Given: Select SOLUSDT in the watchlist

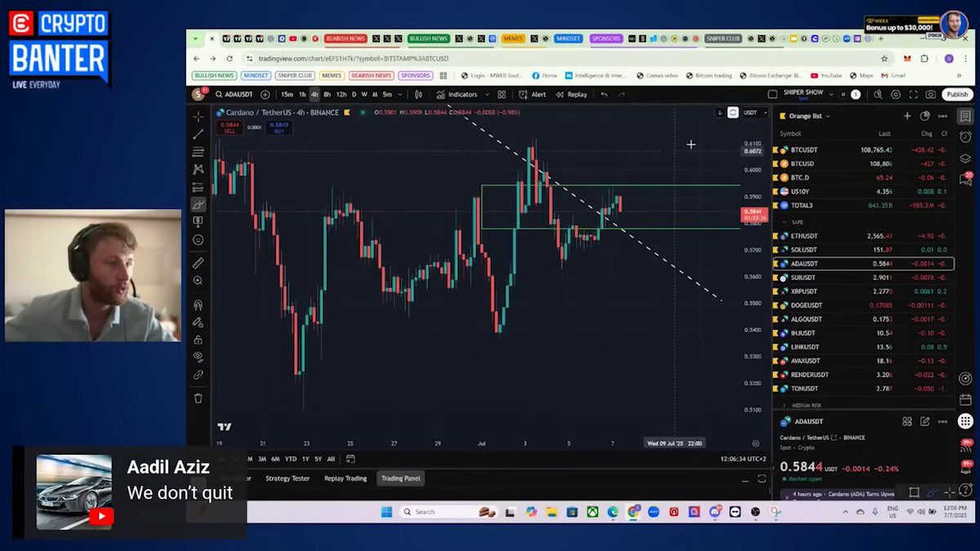Looking at the screenshot, I should tap(863, 250).
